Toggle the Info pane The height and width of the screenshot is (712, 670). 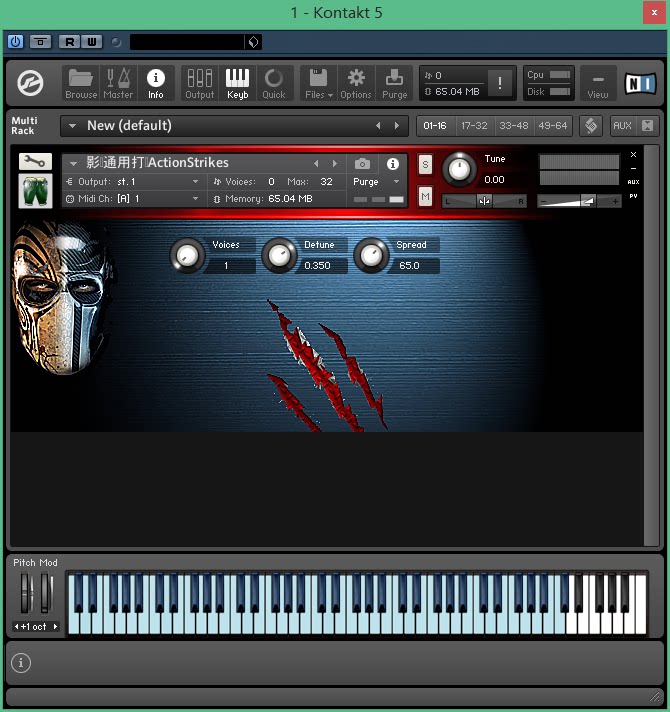[x=155, y=84]
